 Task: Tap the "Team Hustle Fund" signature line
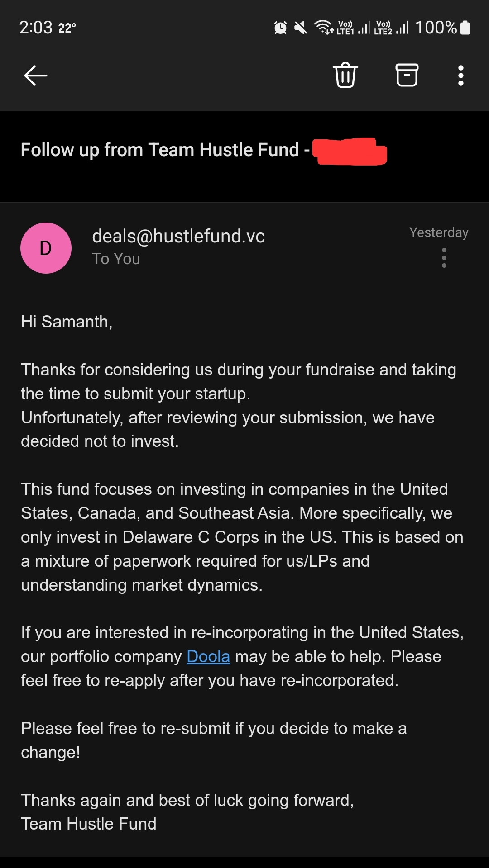click(89, 824)
